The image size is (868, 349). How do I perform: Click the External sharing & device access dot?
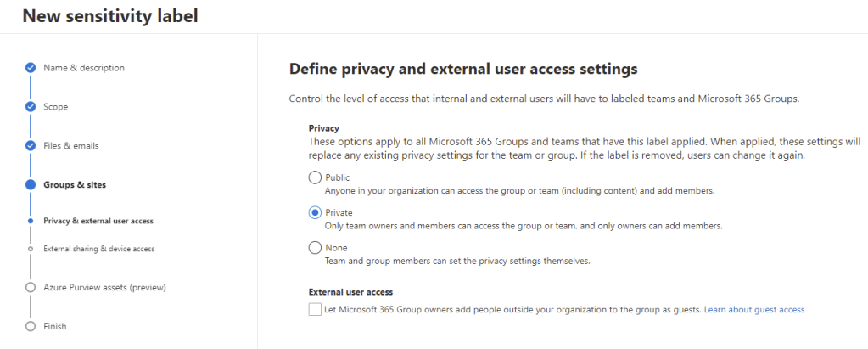(x=31, y=249)
